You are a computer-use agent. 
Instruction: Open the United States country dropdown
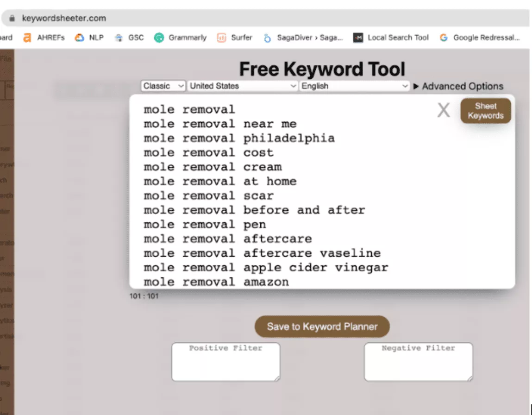(242, 86)
